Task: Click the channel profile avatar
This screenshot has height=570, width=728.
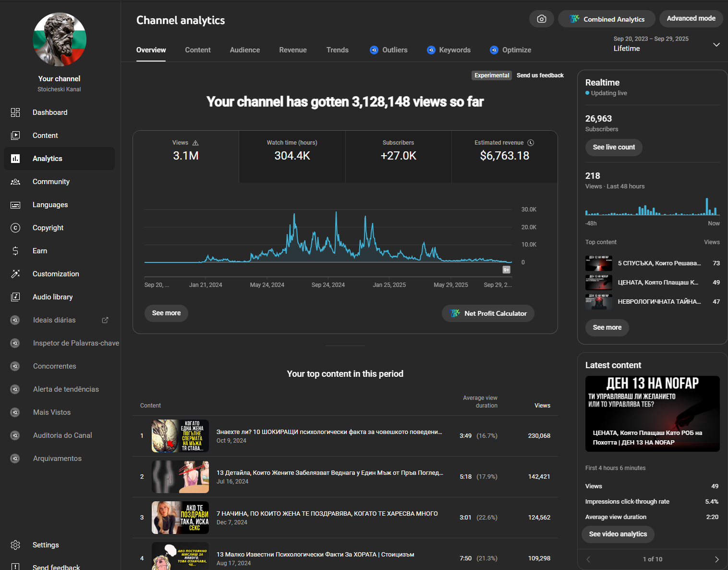Action: (x=60, y=39)
